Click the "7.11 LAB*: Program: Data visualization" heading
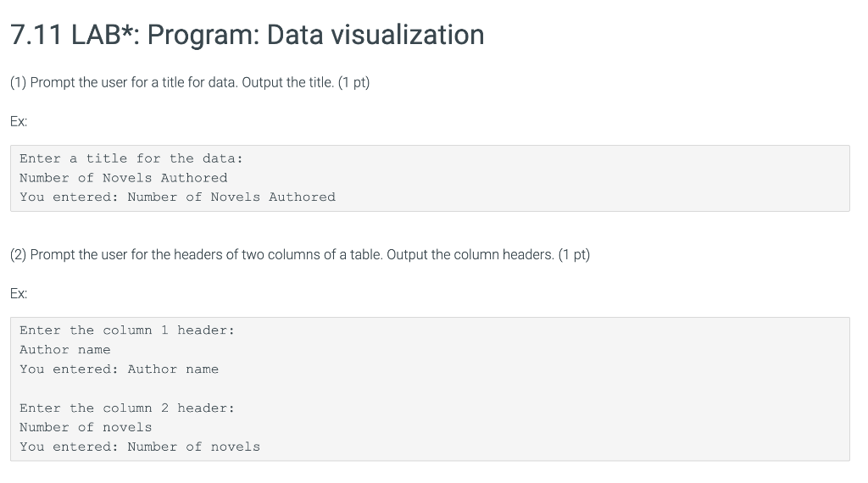Screen dimensions: 868x483 (248, 34)
